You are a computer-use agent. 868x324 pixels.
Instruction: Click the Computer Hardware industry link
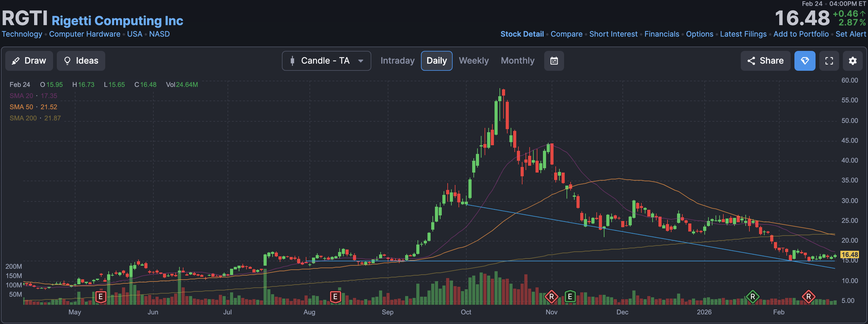coord(84,34)
